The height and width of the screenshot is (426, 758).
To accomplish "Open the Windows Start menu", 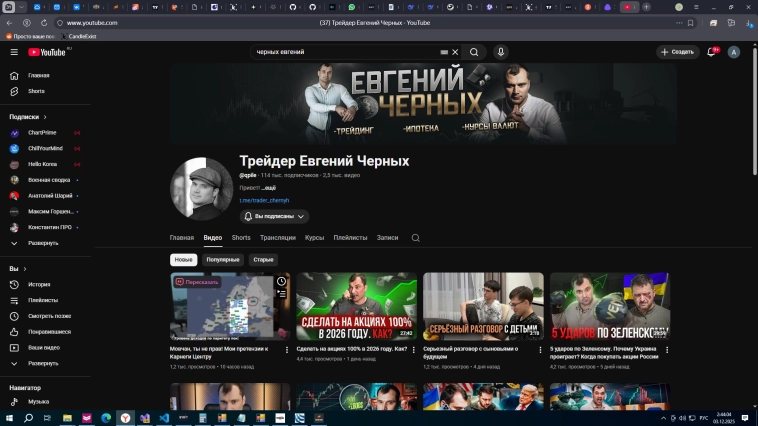I will 9,418.
